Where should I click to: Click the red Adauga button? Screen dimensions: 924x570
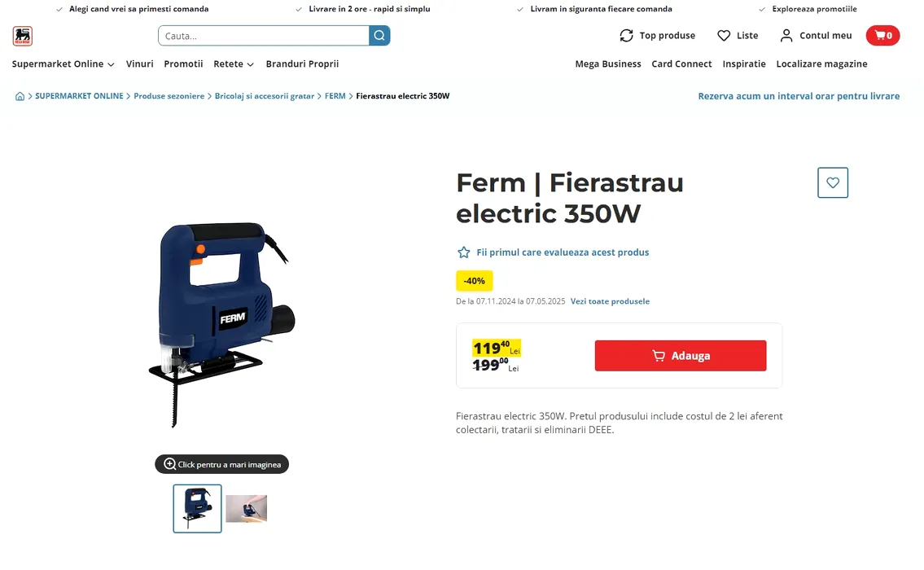[x=681, y=356]
